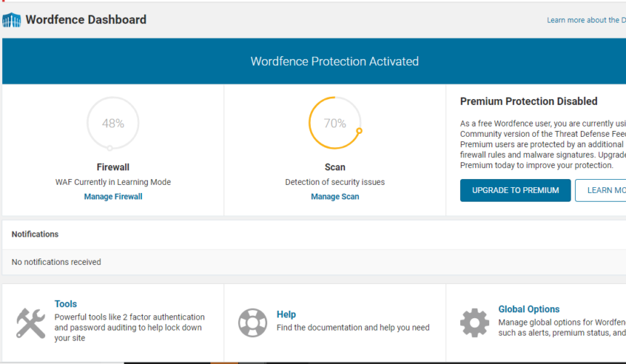Viewport: 626px width, 364px height.
Task: Click the Firewall 48% status circle
Action: point(113,123)
